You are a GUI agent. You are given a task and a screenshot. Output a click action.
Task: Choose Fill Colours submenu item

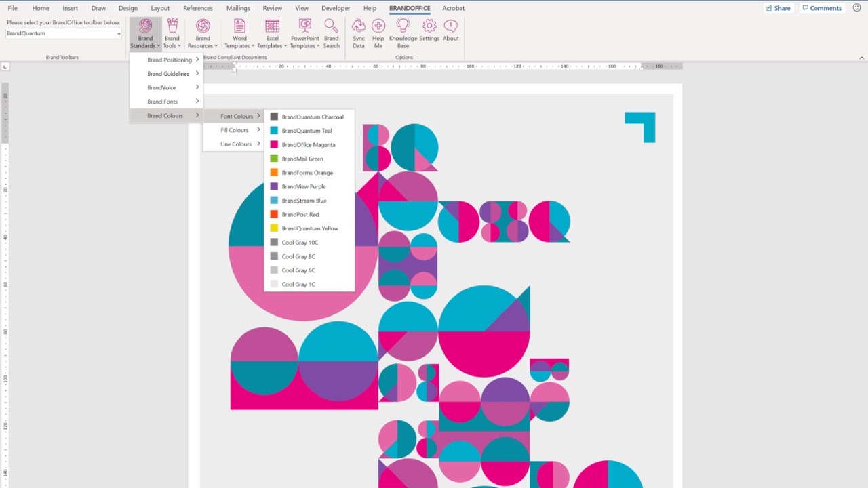tap(233, 130)
